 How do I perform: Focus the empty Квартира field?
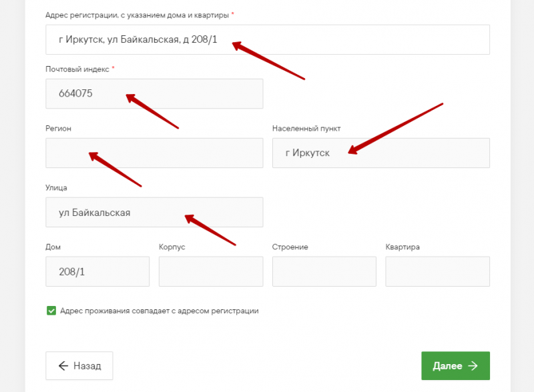pyautogui.click(x=437, y=272)
